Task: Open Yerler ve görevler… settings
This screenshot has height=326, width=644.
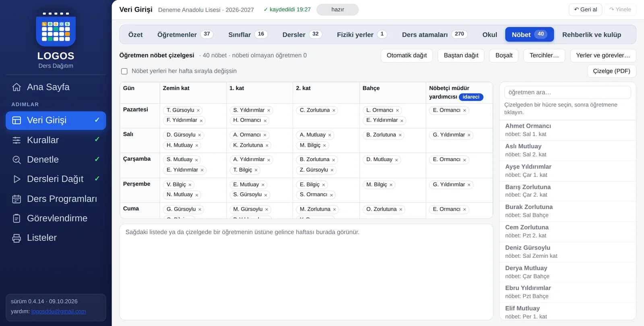Action: [x=603, y=56]
